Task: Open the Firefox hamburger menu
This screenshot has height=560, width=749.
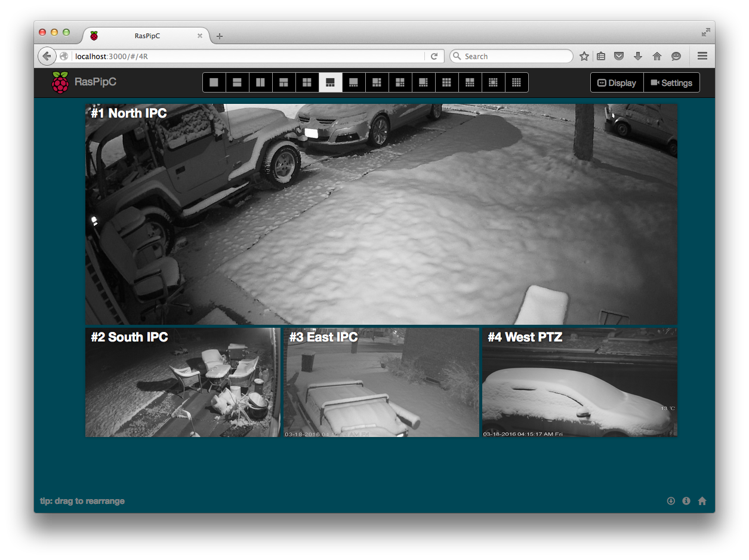Action: pyautogui.click(x=702, y=56)
